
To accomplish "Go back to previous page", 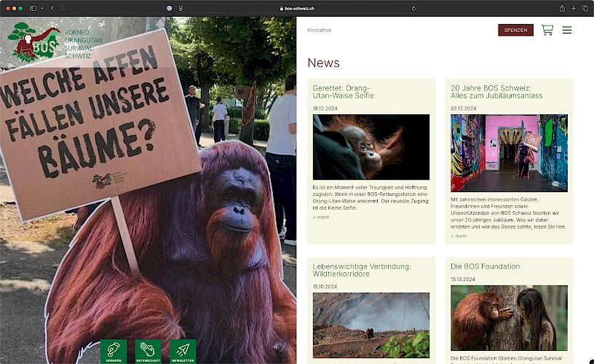I will (52, 8).
